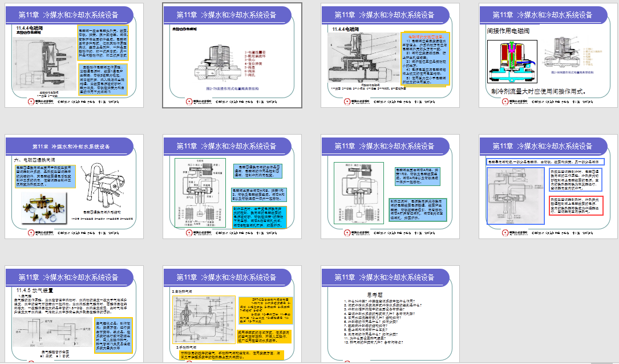The image size is (619, 364).
Task: Open the 间接作用电磁阀 slide thumbnail
Action: tap(548, 55)
